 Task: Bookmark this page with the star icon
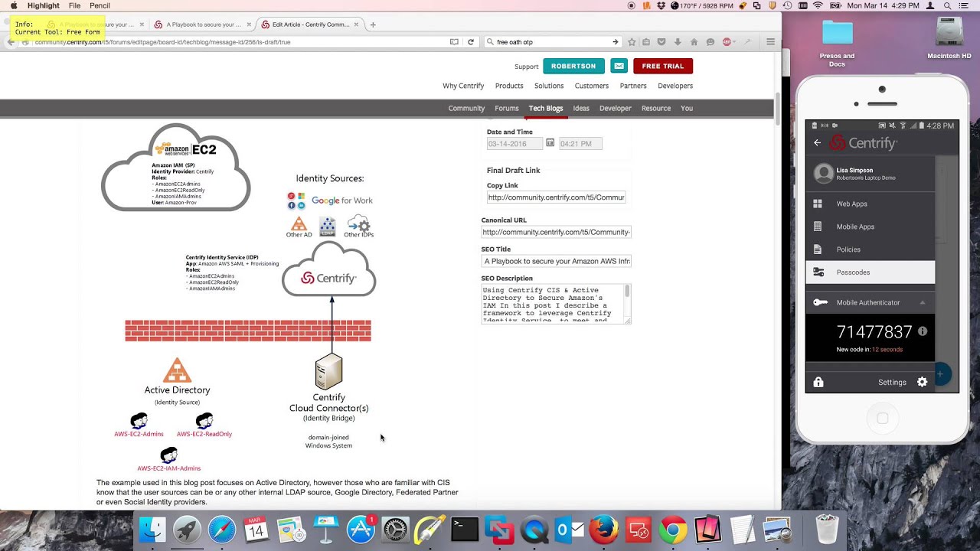click(x=632, y=42)
